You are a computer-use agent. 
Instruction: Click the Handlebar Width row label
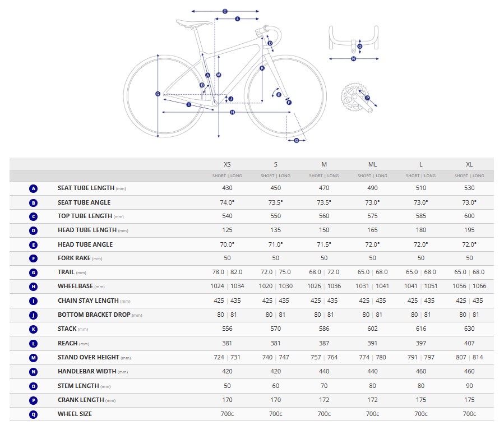pos(87,371)
